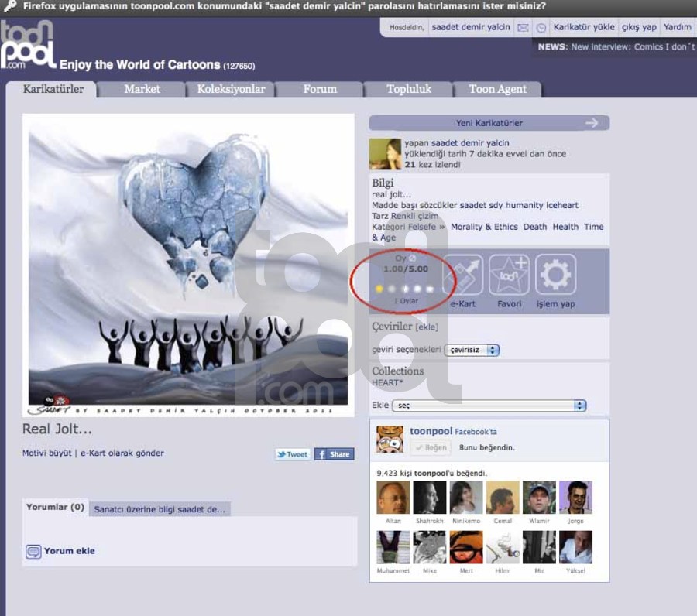Image resolution: width=697 pixels, height=616 pixels.
Task: Click the sdy keyword tag
Action: (x=496, y=205)
